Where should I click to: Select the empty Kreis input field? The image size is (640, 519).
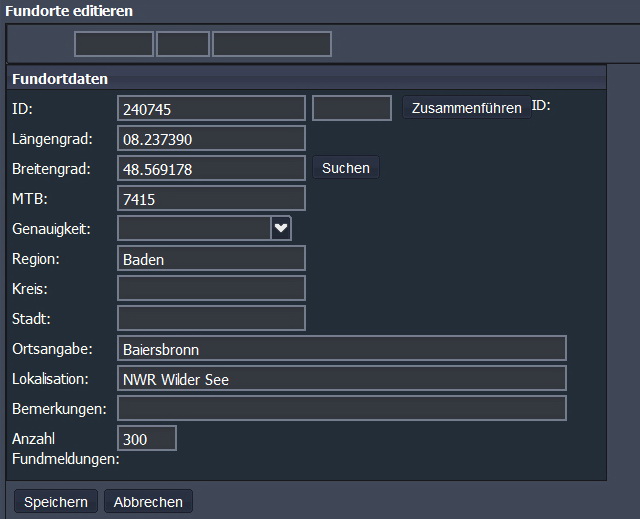pos(211,288)
